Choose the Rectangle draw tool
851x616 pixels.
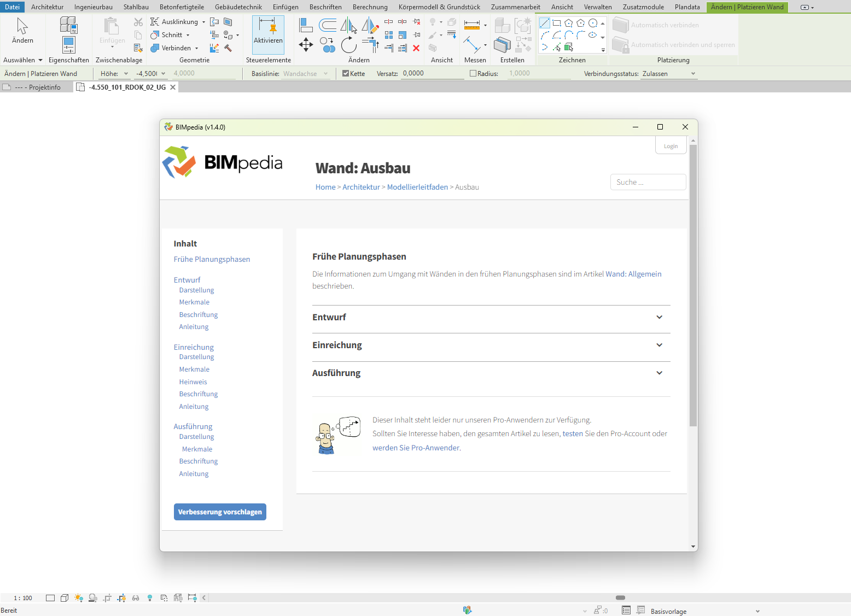pyautogui.click(x=557, y=23)
